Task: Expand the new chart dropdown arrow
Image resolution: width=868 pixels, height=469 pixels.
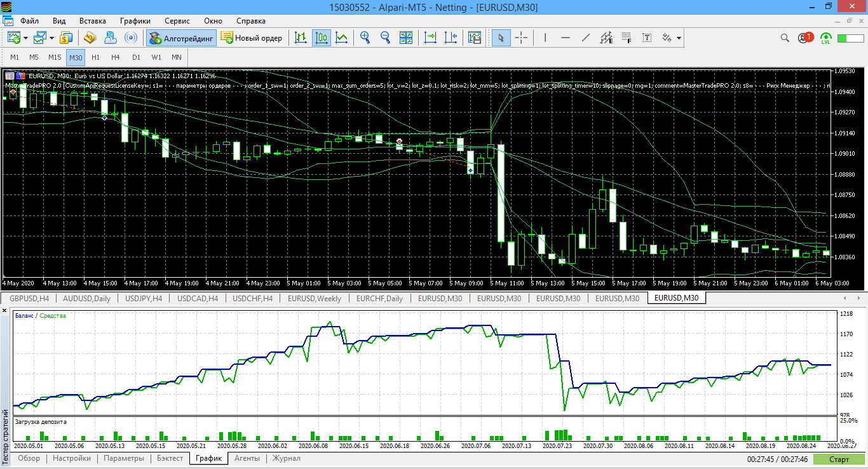Action: [x=26, y=38]
